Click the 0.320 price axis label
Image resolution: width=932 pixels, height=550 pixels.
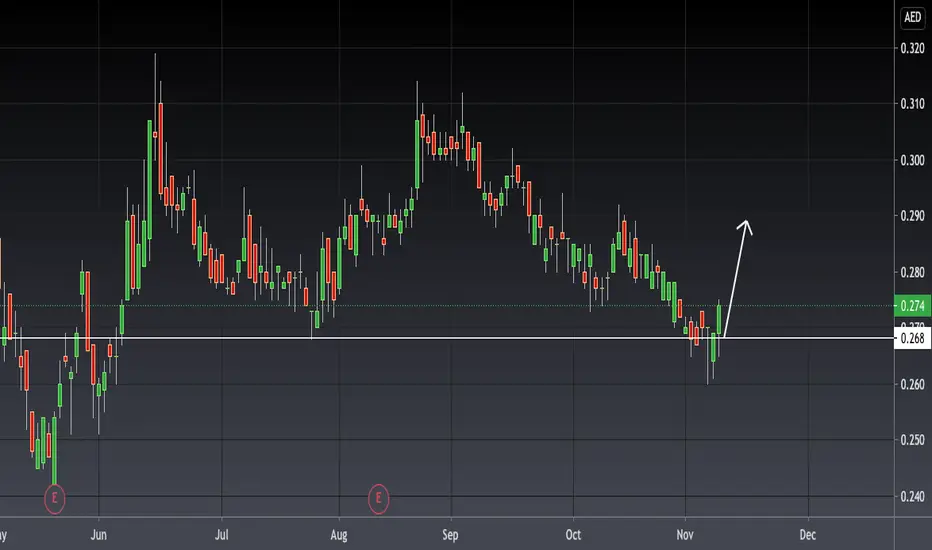[x=912, y=48]
